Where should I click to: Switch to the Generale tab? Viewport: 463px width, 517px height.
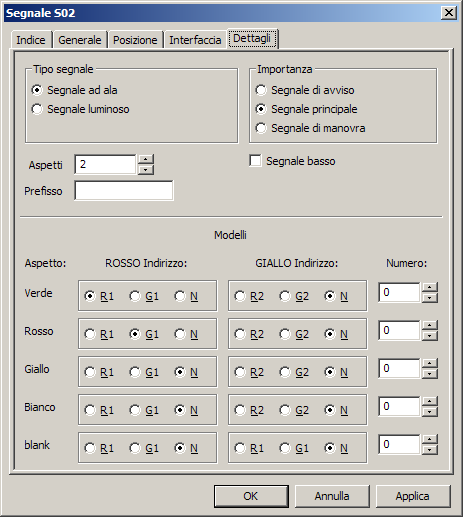point(80,40)
